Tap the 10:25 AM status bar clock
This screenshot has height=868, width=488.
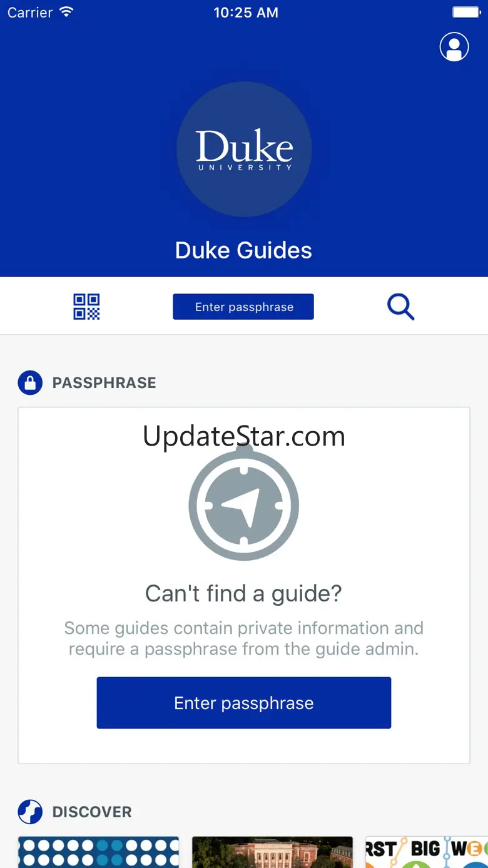(246, 13)
